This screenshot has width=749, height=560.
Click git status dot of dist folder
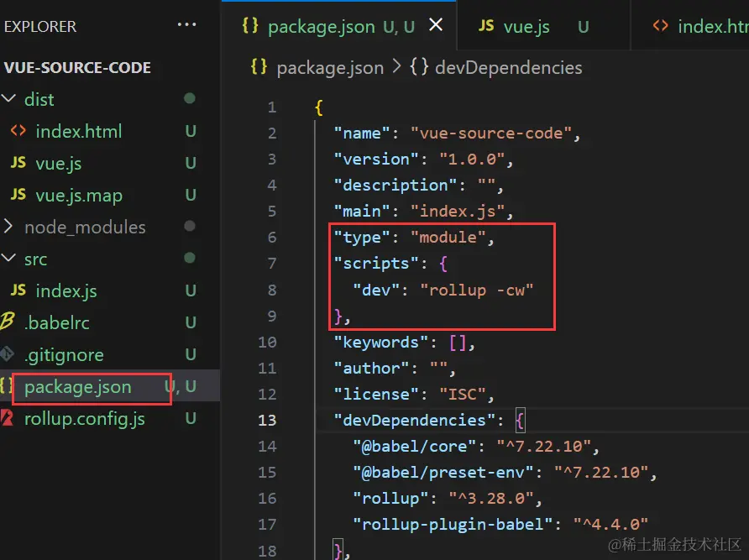tap(190, 98)
